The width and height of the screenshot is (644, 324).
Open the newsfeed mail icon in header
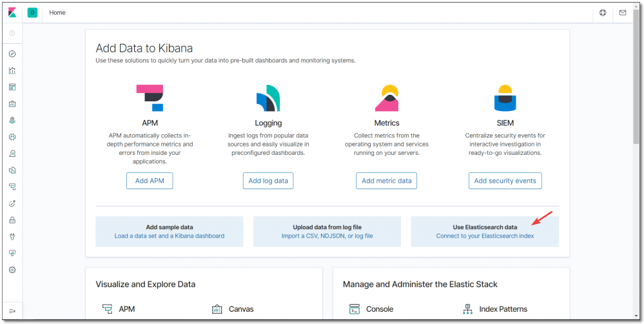tap(623, 13)
